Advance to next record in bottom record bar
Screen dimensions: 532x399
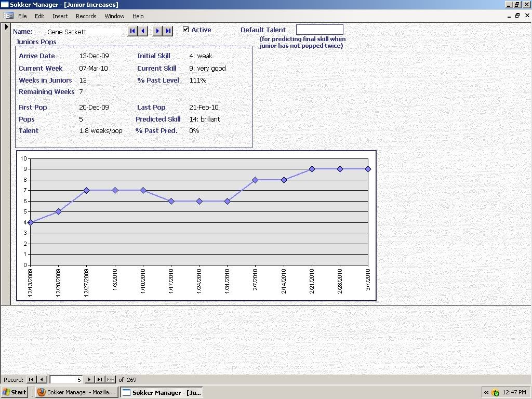(x=89, y=380)
